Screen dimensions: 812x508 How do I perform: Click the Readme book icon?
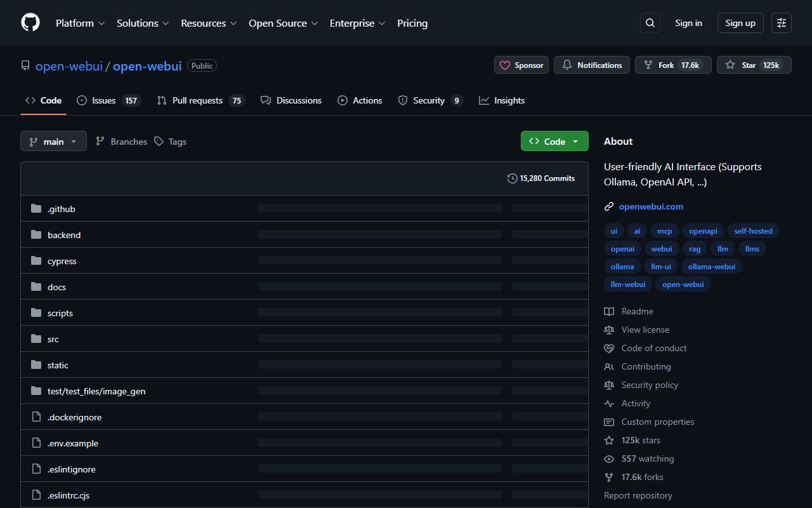coord(609,311)
